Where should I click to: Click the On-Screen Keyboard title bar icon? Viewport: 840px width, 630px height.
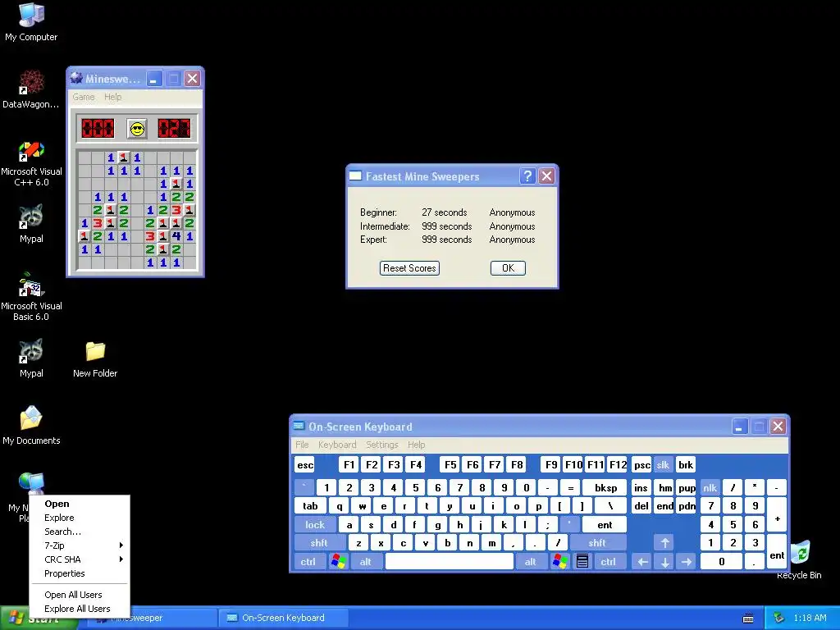[299, 427]
